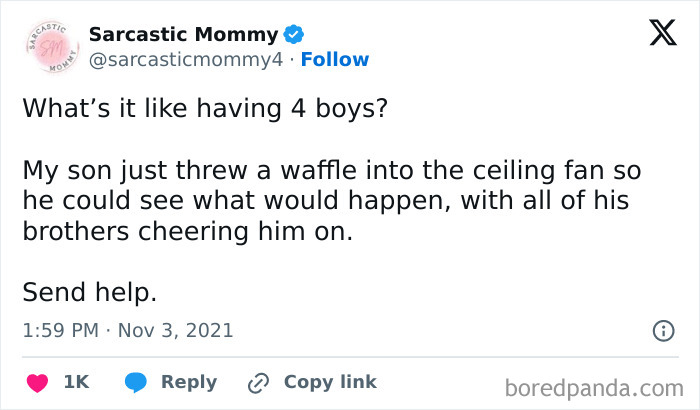
Task: Click the "Send help." text
Action: [x=89, y=293]
